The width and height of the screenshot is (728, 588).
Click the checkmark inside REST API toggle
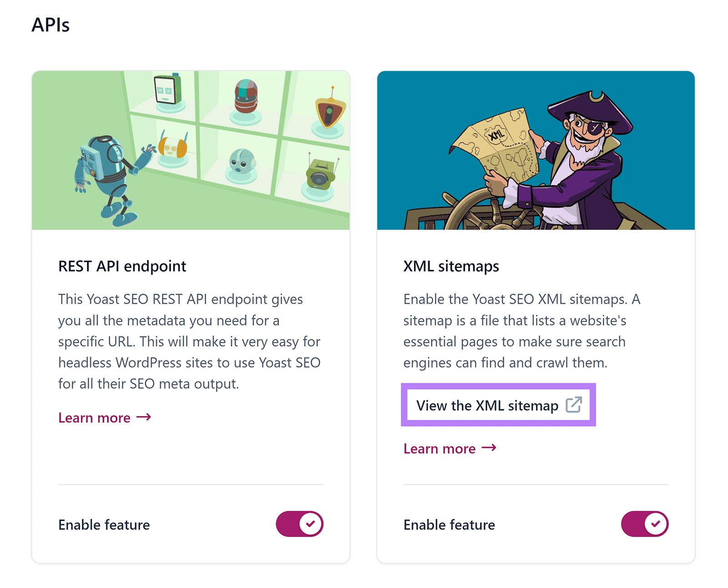click(311, 524)
